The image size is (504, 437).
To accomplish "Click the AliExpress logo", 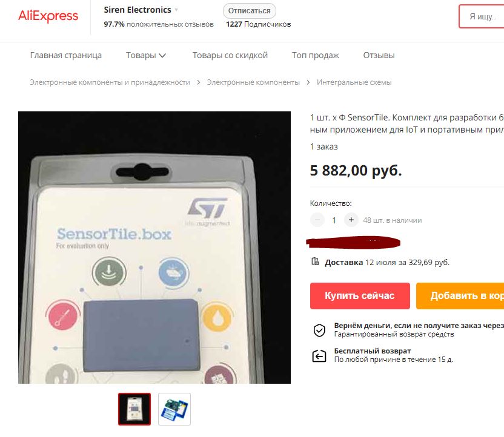I will tap(48, 16).
